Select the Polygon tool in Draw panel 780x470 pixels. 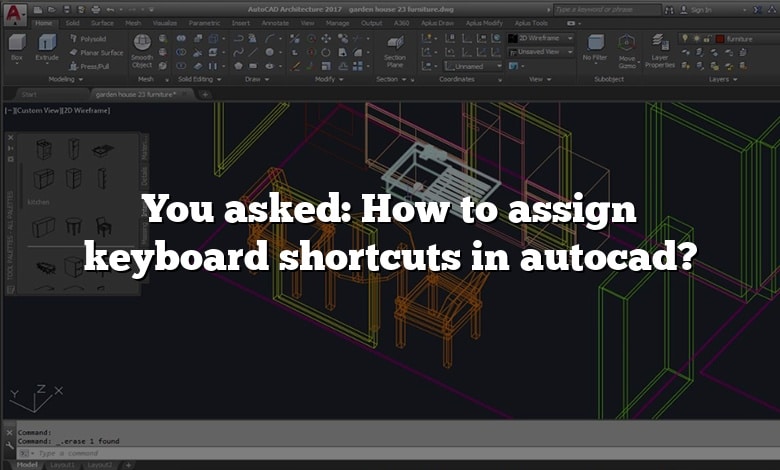[238, 66]
